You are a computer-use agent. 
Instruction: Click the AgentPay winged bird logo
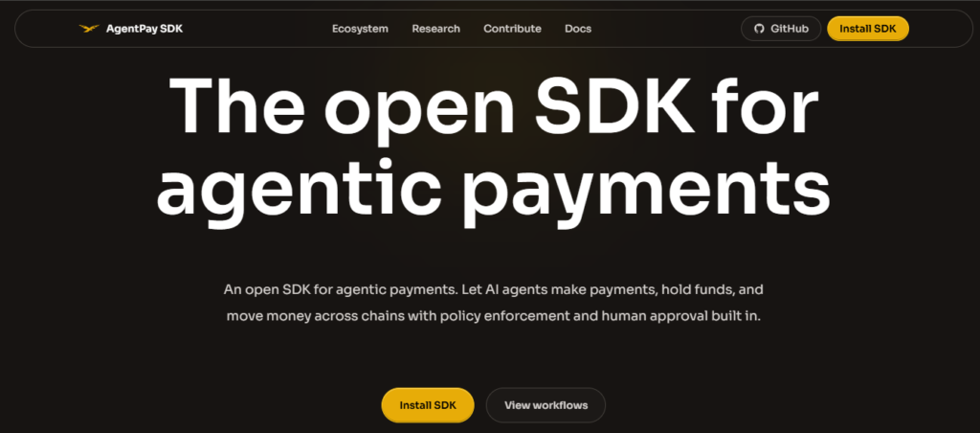click(x=89, y=28)
